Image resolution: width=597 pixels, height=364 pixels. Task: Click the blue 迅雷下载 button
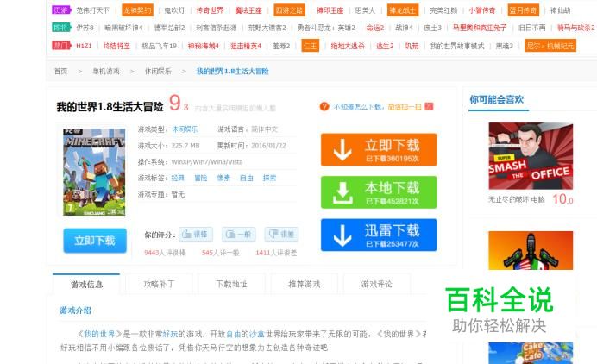point(379,235)
